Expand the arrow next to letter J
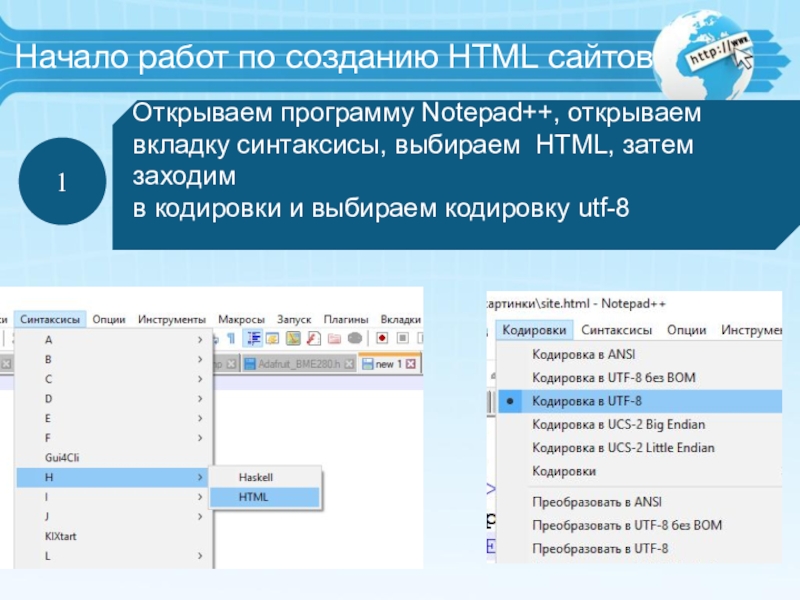The width and height of the screenshot is (800, 600). pyautogui.click(x=200, y=516)
